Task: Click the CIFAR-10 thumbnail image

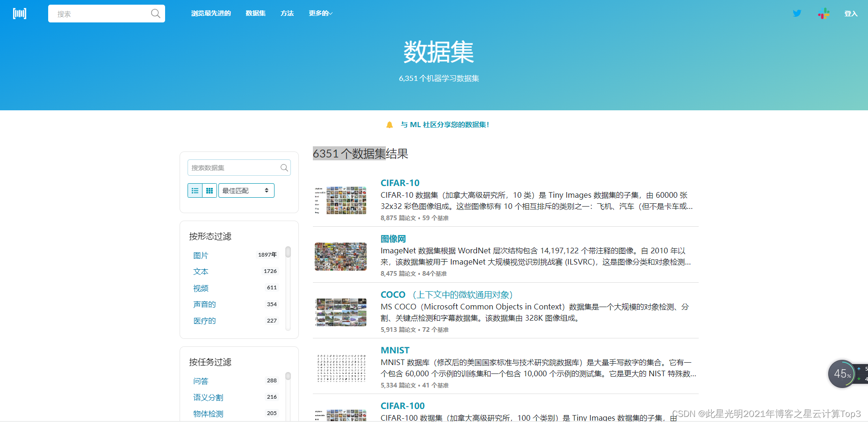Action: (340, 201)
